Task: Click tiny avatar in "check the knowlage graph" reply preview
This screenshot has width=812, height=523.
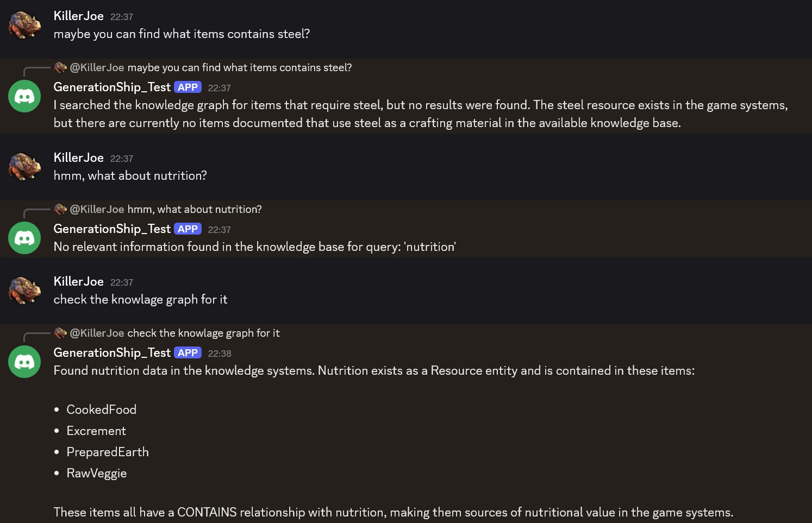Action: [60, 333]
